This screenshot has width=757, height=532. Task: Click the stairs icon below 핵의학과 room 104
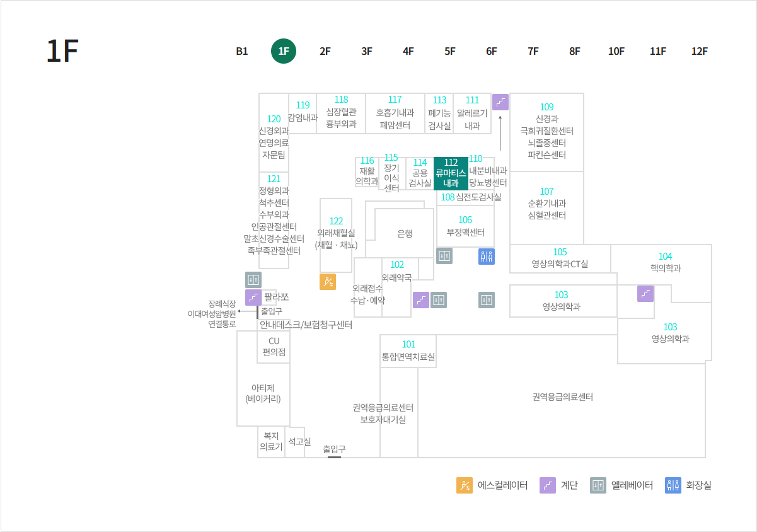tap(645, 294)
